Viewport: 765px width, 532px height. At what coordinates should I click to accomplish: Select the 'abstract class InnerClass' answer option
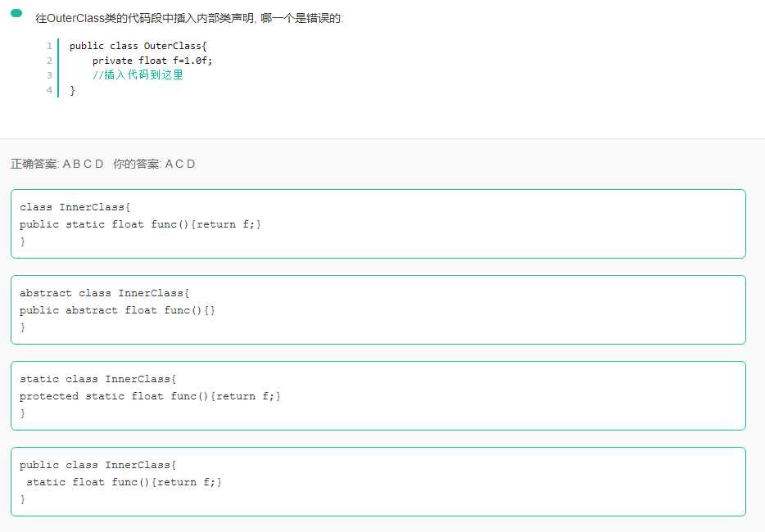(378, 309)
